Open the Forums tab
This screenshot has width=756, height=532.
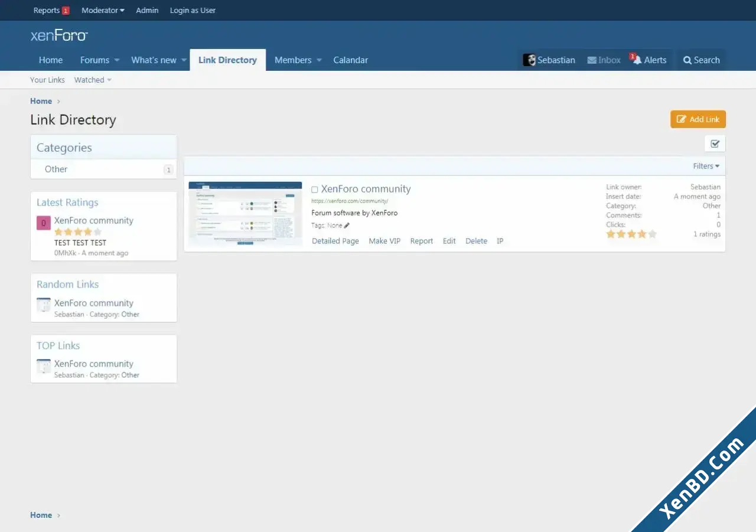tap(94, 60)
